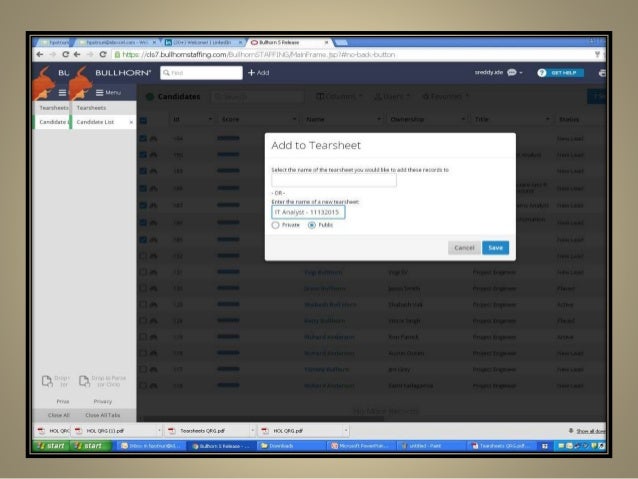
Task: Select the Private radio option
Action: point(275,225)
